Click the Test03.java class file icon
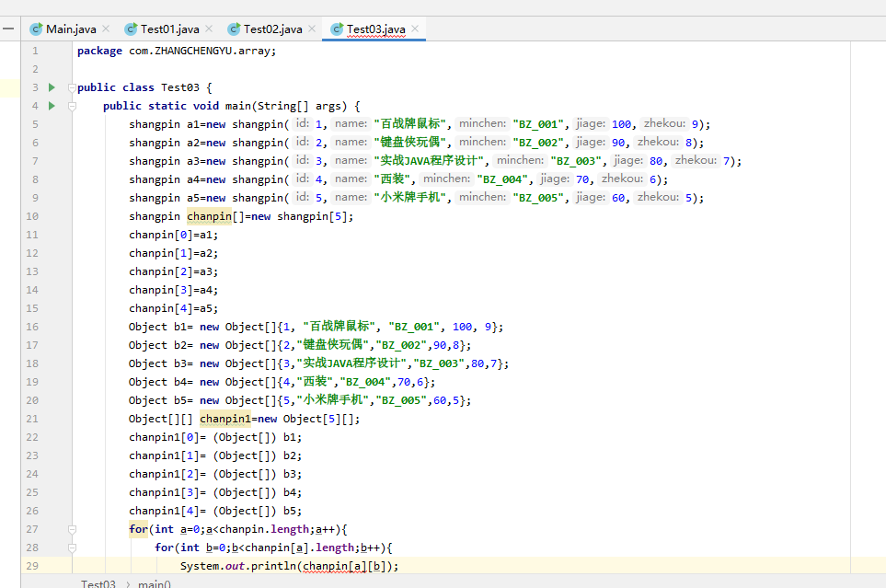886x588 pixels. (x=338, y=29)
